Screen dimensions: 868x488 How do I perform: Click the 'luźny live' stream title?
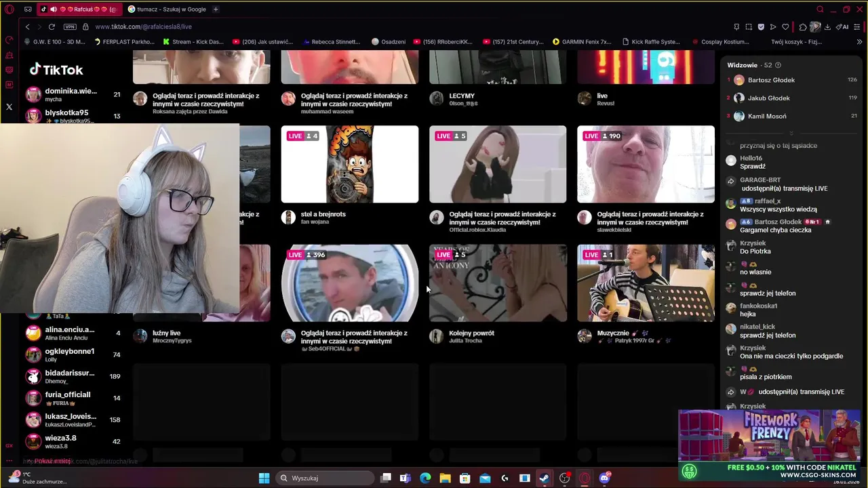(x=166, y=333)
